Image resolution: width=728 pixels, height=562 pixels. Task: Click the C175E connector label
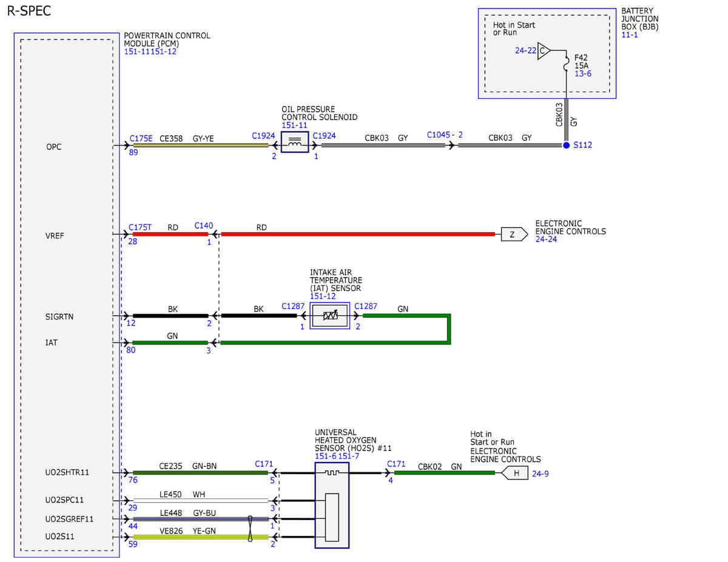tap(141, 138)
